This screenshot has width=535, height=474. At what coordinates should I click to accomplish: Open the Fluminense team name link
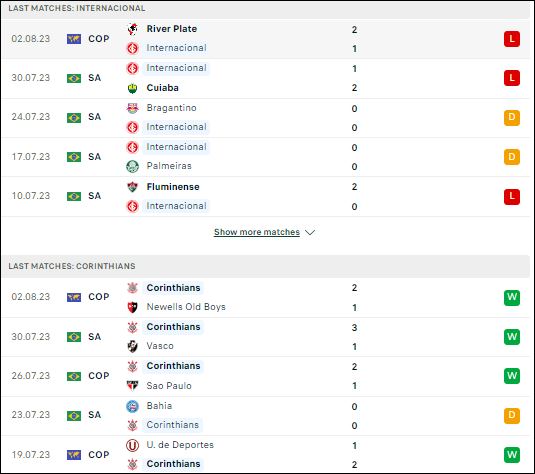173,187
